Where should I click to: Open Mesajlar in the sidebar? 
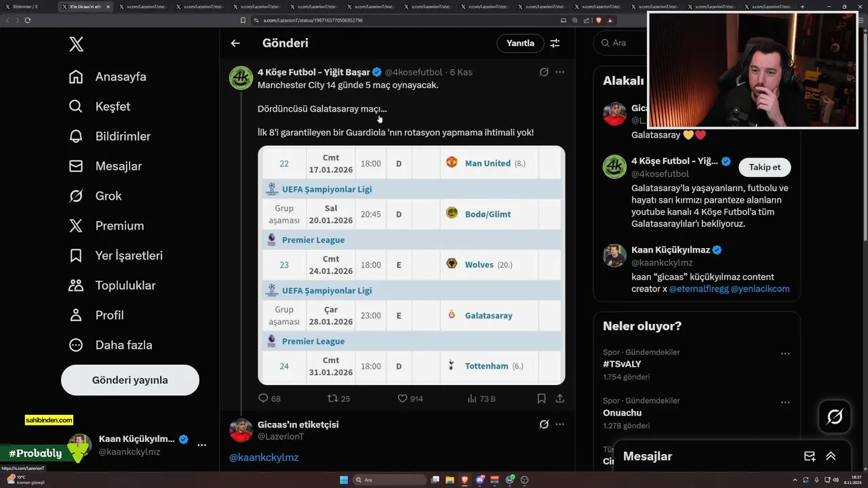tap(105, 166)
